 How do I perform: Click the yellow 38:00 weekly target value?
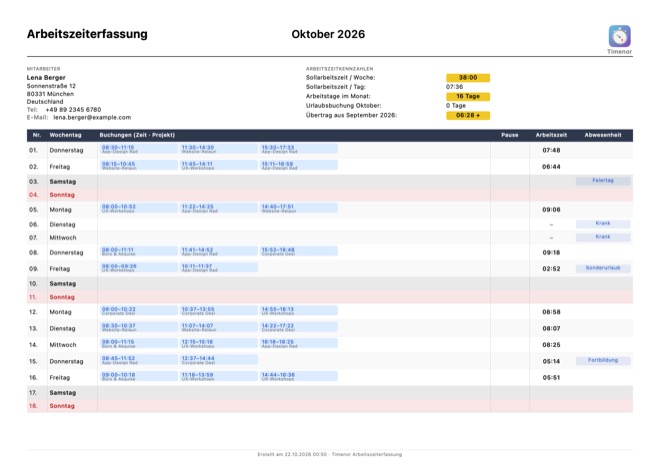point(468,77)
